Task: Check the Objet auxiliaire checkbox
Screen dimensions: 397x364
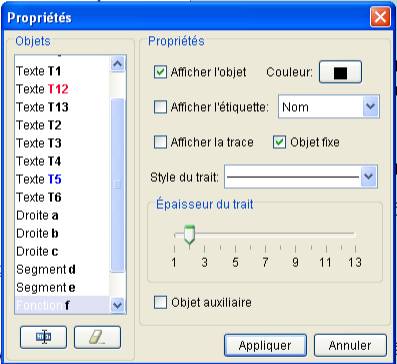Action: click(160, 303)
